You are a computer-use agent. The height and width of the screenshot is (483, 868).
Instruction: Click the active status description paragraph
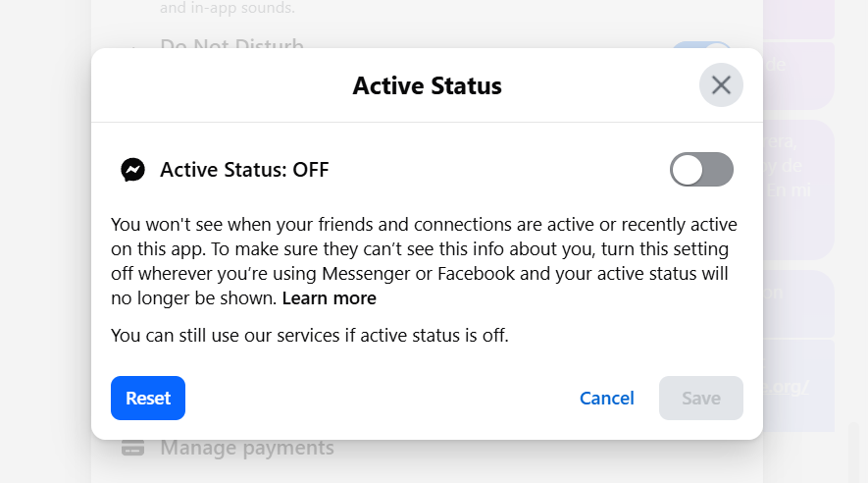pyautogui.click(x=424, y=261)
